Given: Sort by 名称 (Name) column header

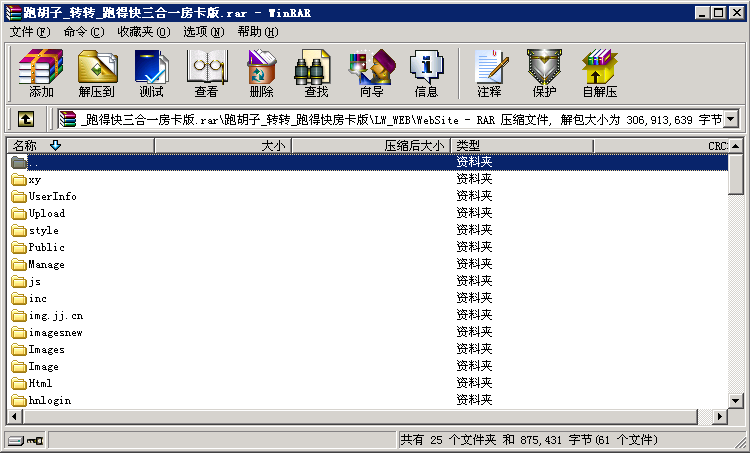Looking at the screenshot, I should [x=80, y=146].
